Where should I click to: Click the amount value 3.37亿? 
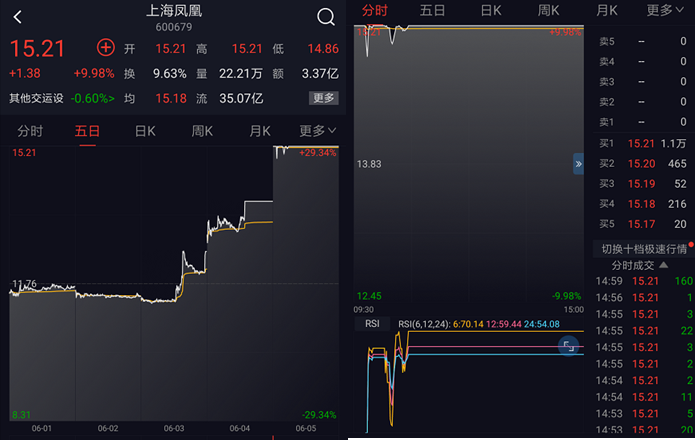320,74
